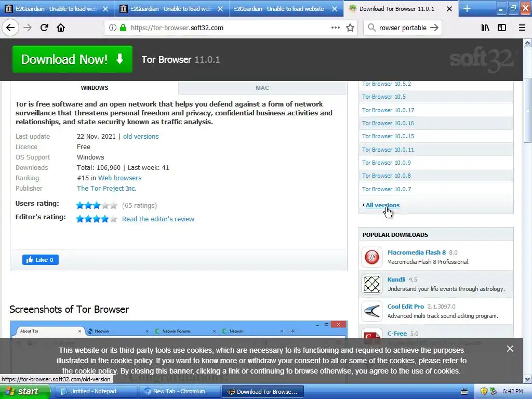Open the Macromedia Flash 8 title link
Screen dimensions: 532x399
[417, 252]
